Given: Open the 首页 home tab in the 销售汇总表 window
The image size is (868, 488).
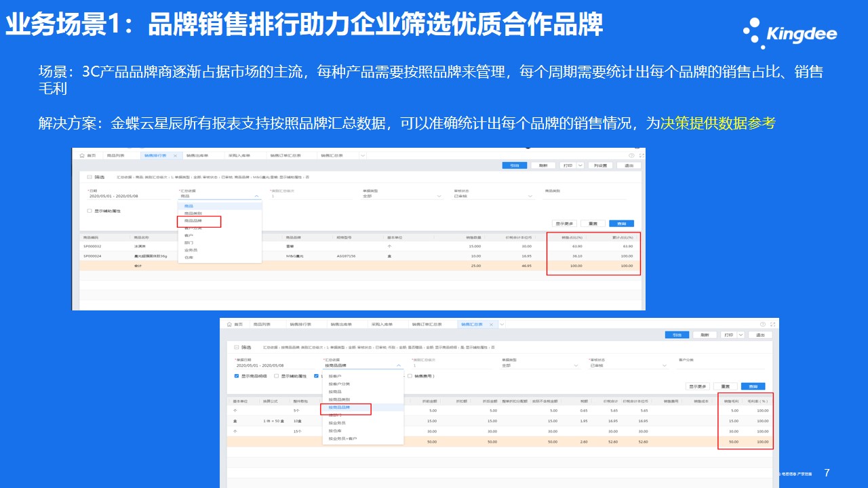Looking at the screenshot, I should pos(235,325).
